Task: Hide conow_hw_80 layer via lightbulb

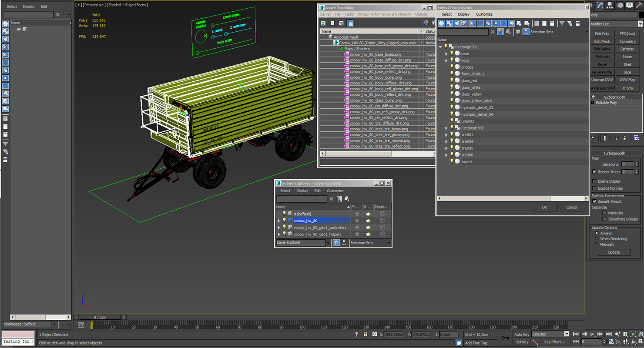Action: pyautogui.click(x=284, y=221)
